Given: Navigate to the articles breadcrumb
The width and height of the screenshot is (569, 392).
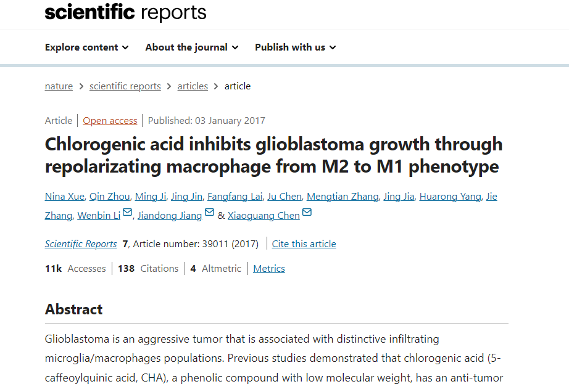Looking at the screenshot, I should coord(193,86).
